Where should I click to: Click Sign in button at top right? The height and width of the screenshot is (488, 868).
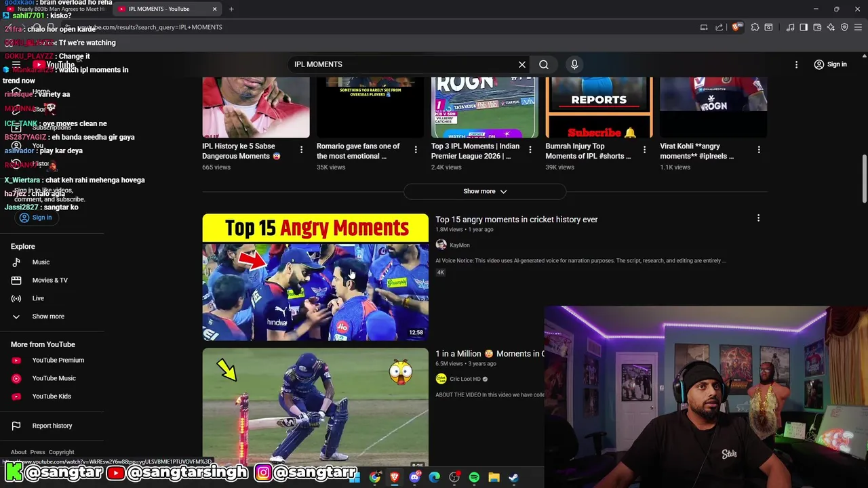pyautogui.click(x=831, y=64)
